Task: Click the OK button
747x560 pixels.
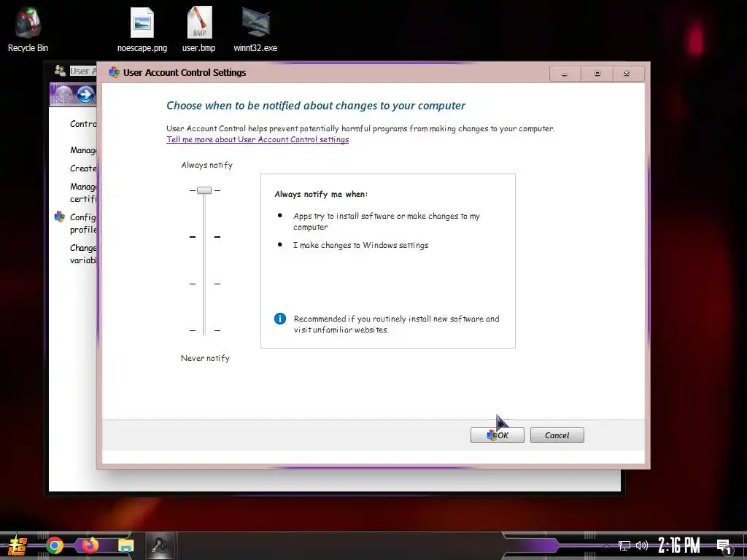Action: coord(498,435)
